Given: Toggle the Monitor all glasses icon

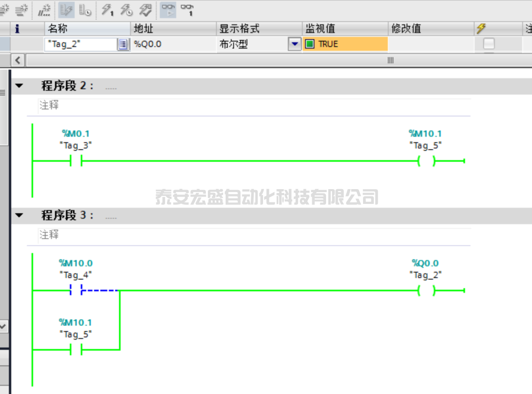Looking at the screenshot, I should click(168, 9).
